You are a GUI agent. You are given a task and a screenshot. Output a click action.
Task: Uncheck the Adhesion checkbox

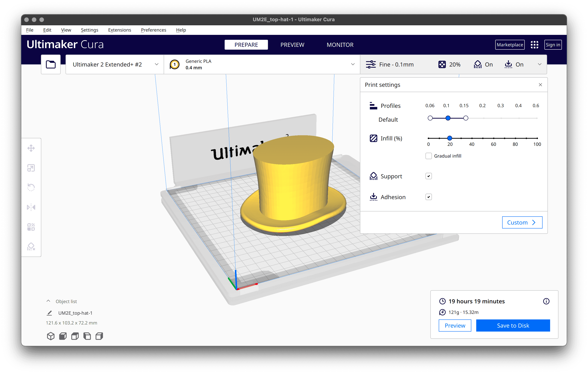coord(428,197)
